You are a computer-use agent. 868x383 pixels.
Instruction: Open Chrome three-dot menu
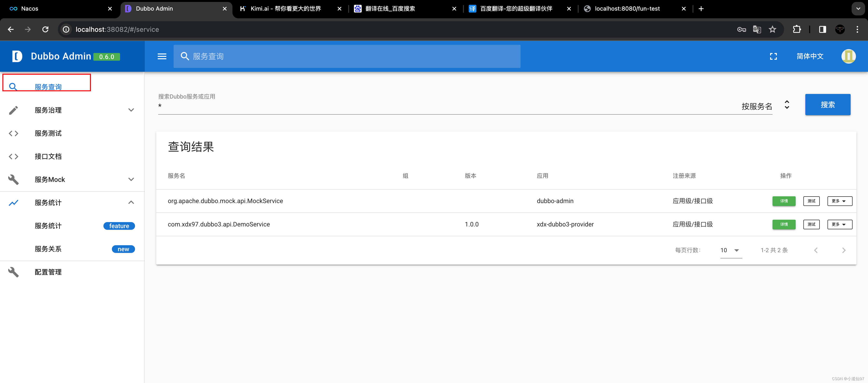857,29
